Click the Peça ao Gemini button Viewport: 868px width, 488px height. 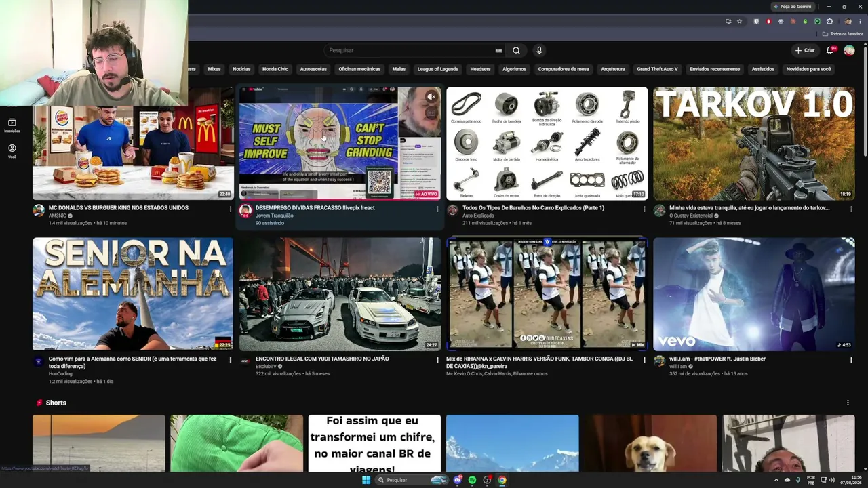(x=793, y=7)
